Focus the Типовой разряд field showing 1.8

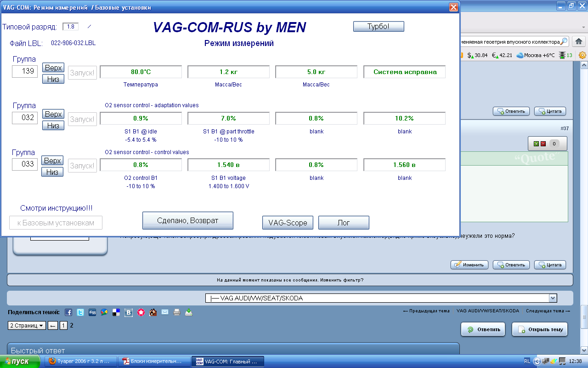pyautogui.click(x=71, y=27)
